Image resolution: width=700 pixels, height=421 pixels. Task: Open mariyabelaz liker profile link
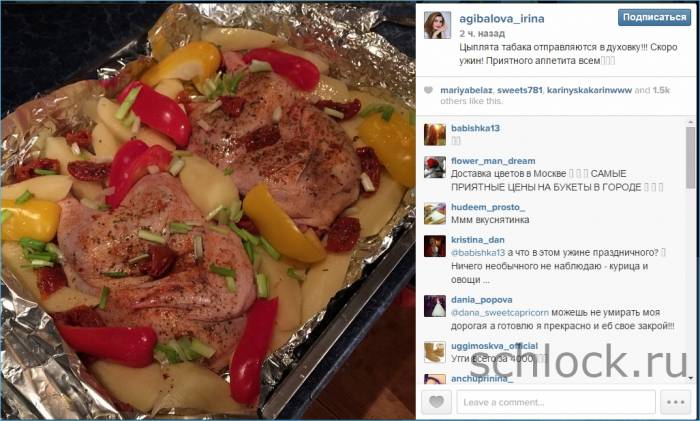467,90
